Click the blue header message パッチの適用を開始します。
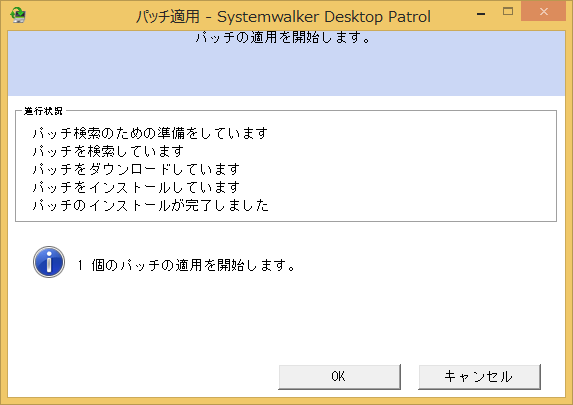 284,37
